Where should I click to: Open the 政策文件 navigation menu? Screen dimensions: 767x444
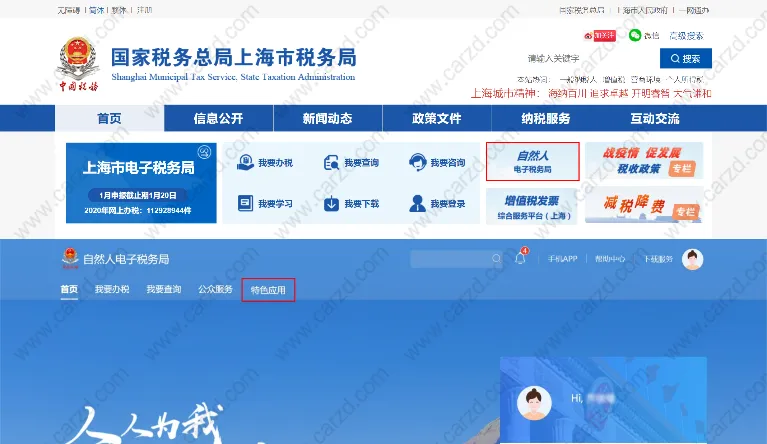click(436, 118)
